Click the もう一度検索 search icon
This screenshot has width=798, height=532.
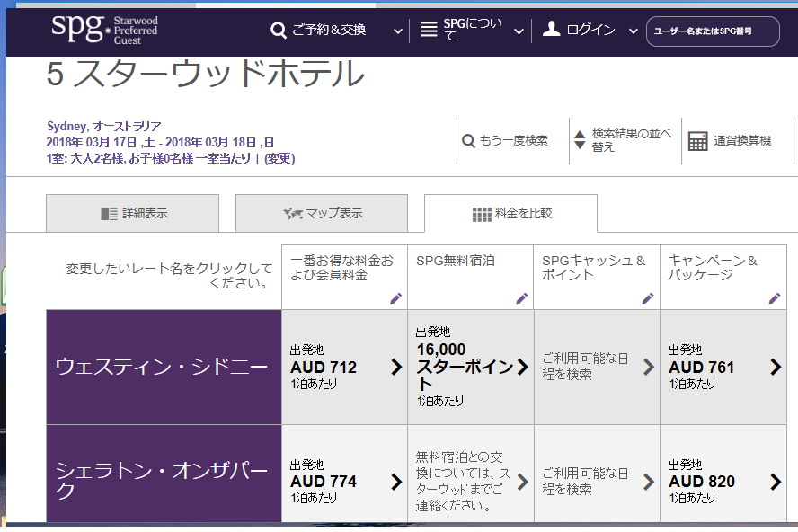(x=468, y=140)
